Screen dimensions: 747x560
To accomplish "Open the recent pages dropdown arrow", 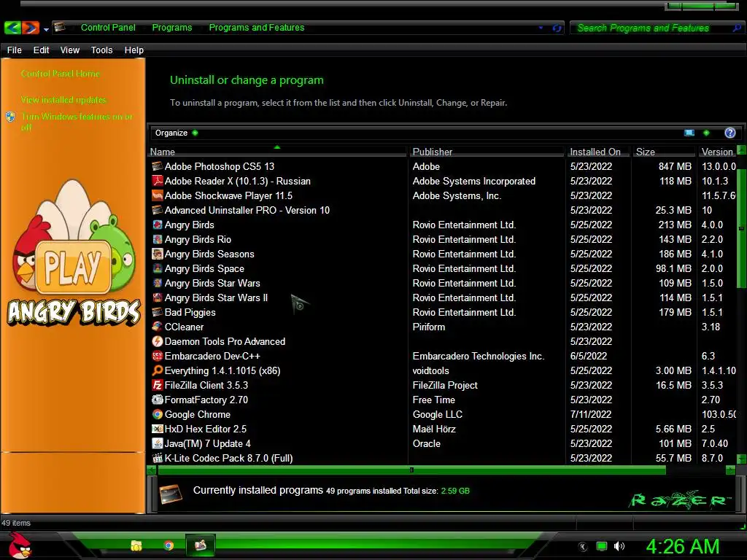I will coord(46,29).
